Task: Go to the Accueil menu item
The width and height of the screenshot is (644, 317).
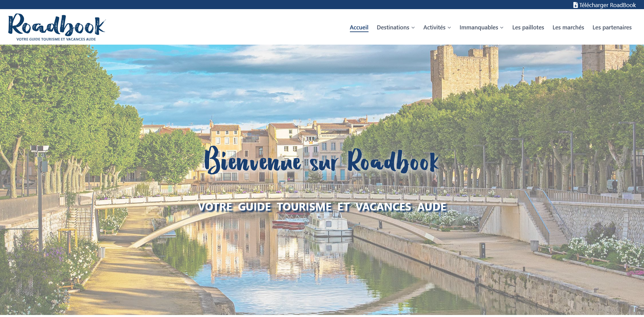Action: [x=359, y=27]
